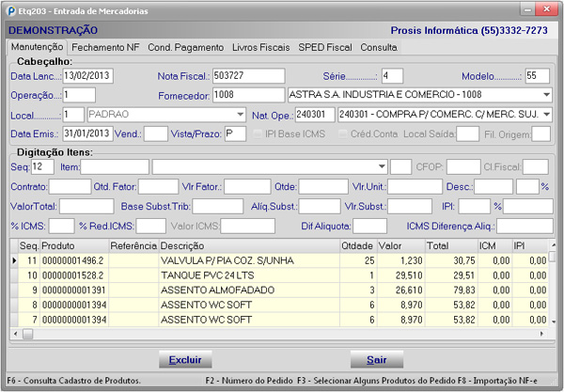Click the Vista/Prazo input field

[x=235, y=133]
